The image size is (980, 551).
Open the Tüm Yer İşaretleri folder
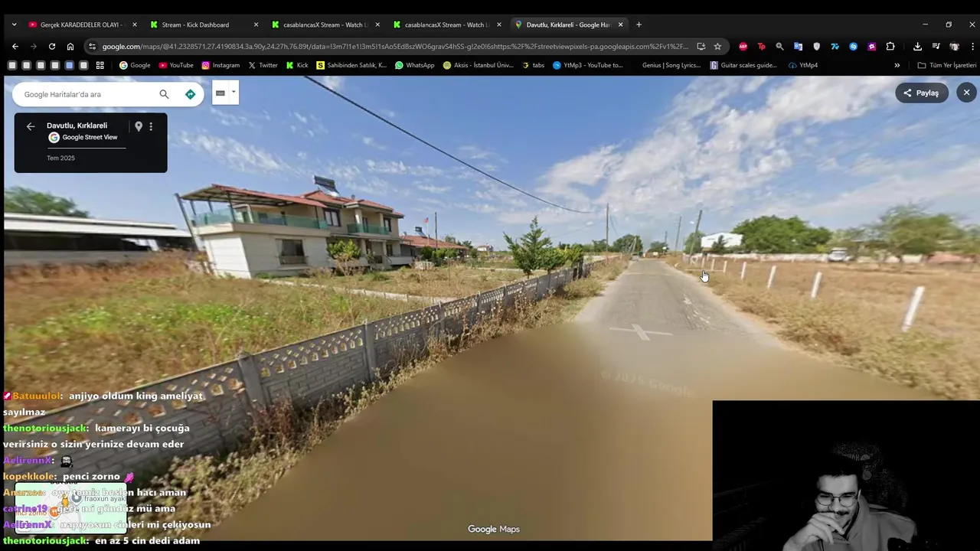coord(947,65)
